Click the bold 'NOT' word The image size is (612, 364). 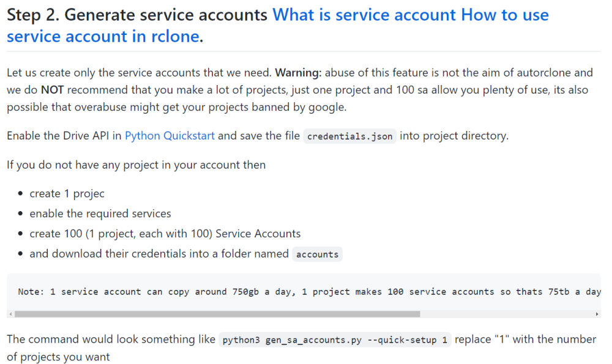[52, 90]
